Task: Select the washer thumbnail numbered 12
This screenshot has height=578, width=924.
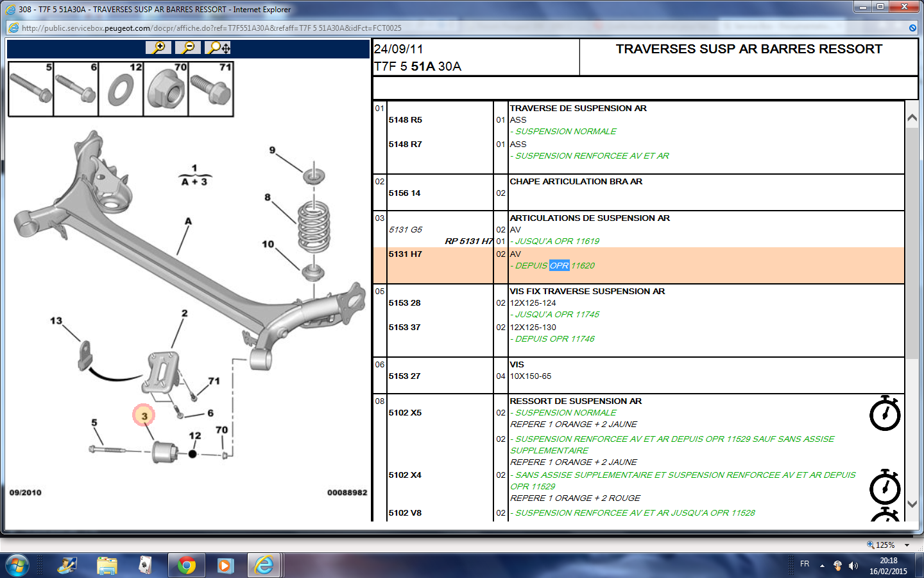Action: tap(121, 89)
